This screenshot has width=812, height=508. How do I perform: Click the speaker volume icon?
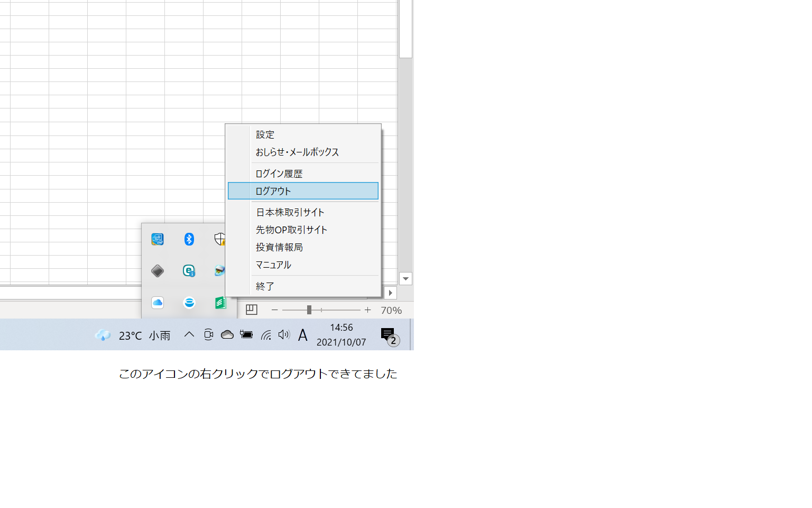tap(284, 334)
